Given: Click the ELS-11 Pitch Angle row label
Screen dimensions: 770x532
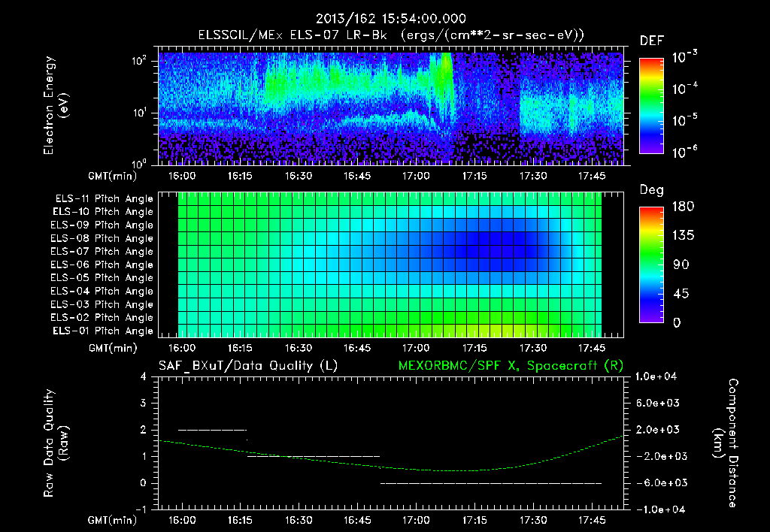Looking at the screenshot, I should 104,199.
